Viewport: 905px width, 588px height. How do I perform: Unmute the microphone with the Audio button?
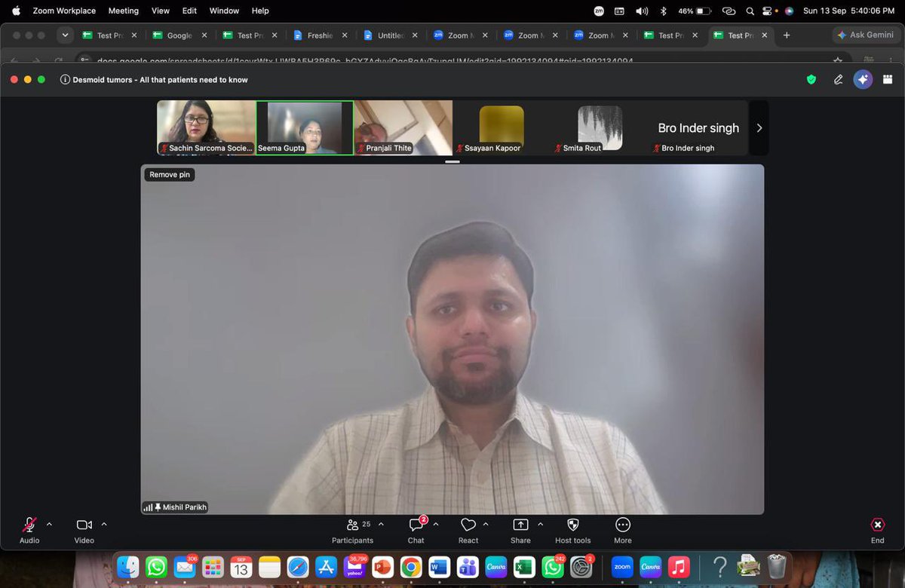point(29,530)
